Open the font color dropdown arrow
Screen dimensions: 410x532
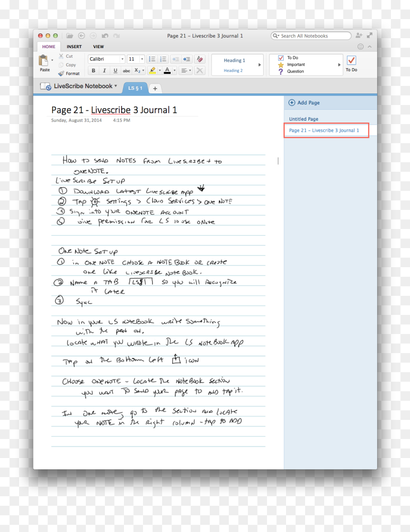click(174, 71)
